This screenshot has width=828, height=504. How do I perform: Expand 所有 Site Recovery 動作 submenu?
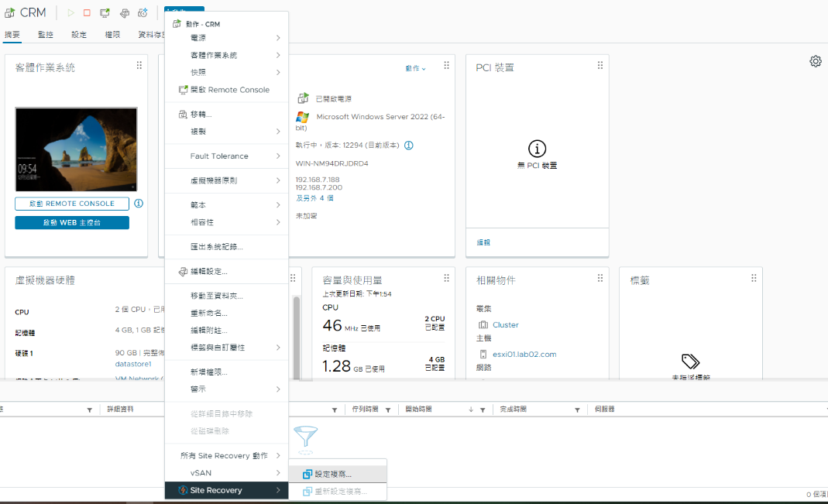click(x=226, y=455)
